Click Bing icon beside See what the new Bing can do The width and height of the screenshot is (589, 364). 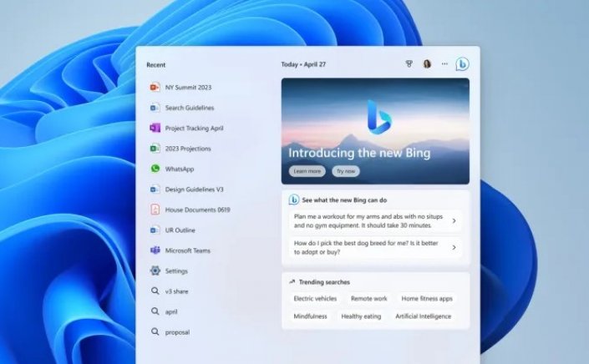point(293,200)
